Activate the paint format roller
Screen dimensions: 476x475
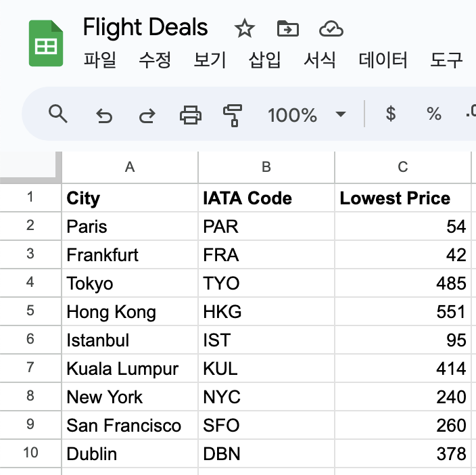[x=232, y=115]
